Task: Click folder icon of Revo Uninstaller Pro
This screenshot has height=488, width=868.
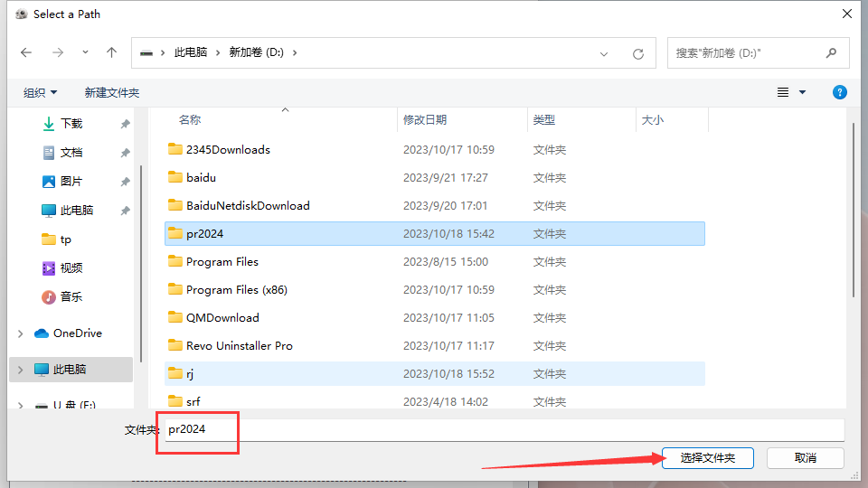Action: tap(175, 345)
